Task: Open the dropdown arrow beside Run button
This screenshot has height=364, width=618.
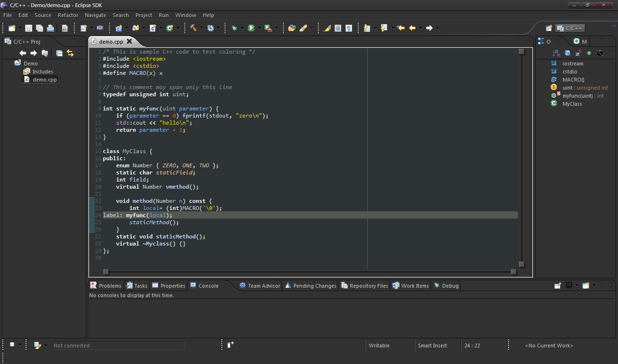Action: 259,28
